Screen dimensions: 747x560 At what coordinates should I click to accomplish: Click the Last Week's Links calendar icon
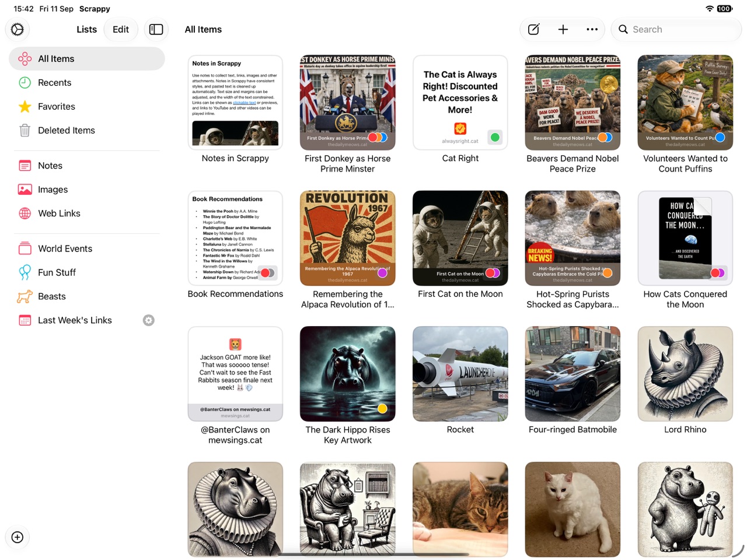point(25,320)
